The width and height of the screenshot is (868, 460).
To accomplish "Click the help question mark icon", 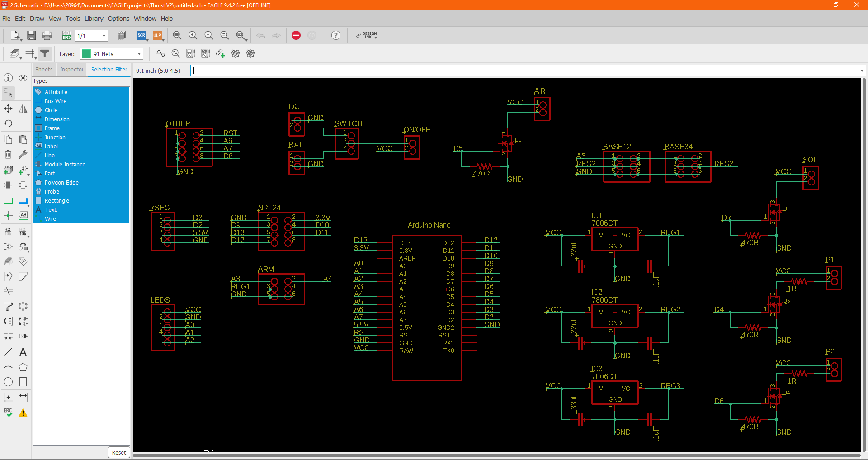I will (336, 35).
